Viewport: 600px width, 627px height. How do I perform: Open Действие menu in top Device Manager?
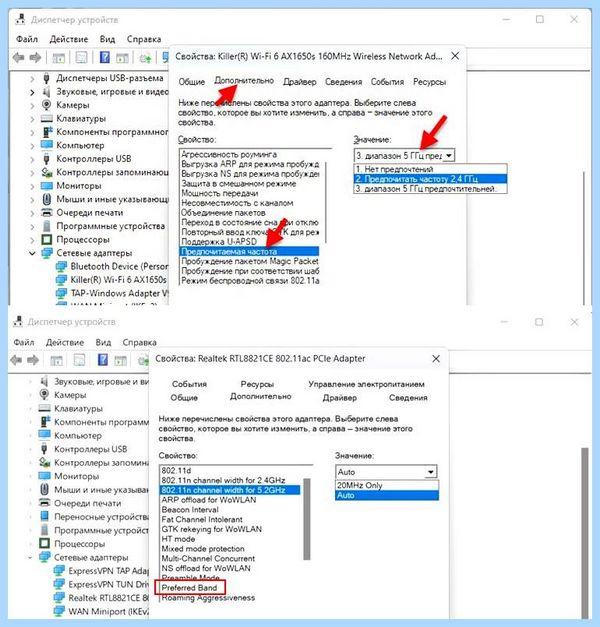(69, 39)
